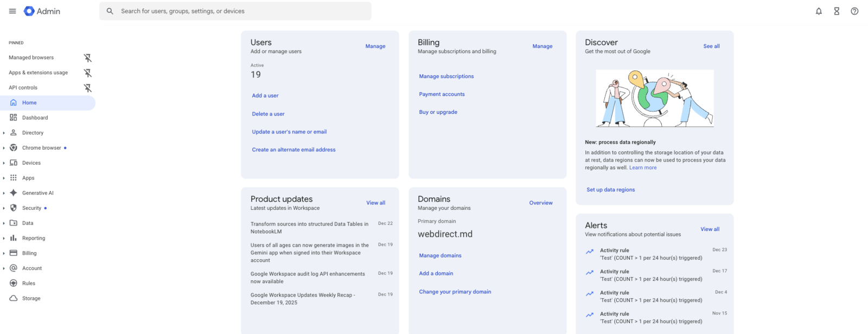Screen dimensions: 868x334
Task: Click Set up data regions
Action: (x=610, y=190)
